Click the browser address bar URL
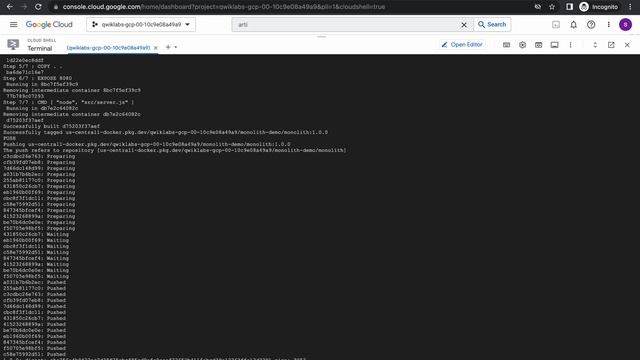The width and height of the screenshot is (640, 360). coord(224,7)
